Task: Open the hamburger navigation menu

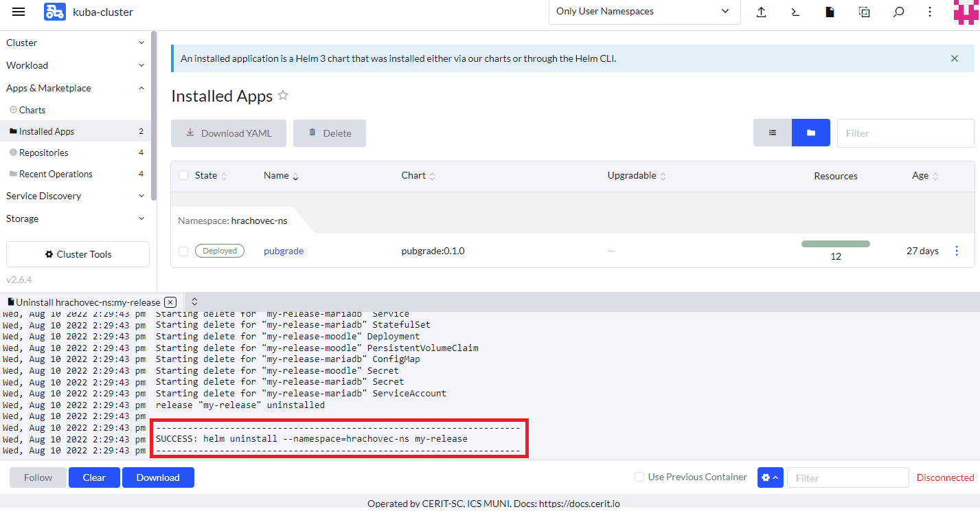Action: click(19, 12)
